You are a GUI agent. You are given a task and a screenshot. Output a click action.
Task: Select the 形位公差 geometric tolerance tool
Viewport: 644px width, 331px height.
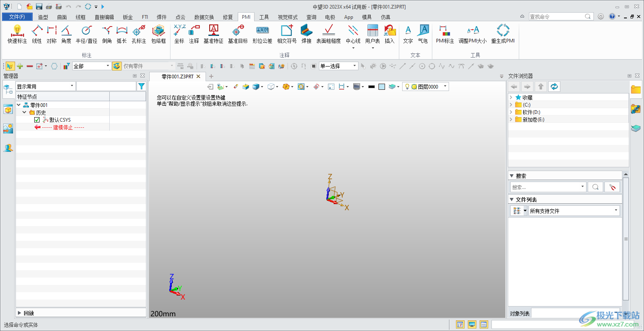[262, 34]
